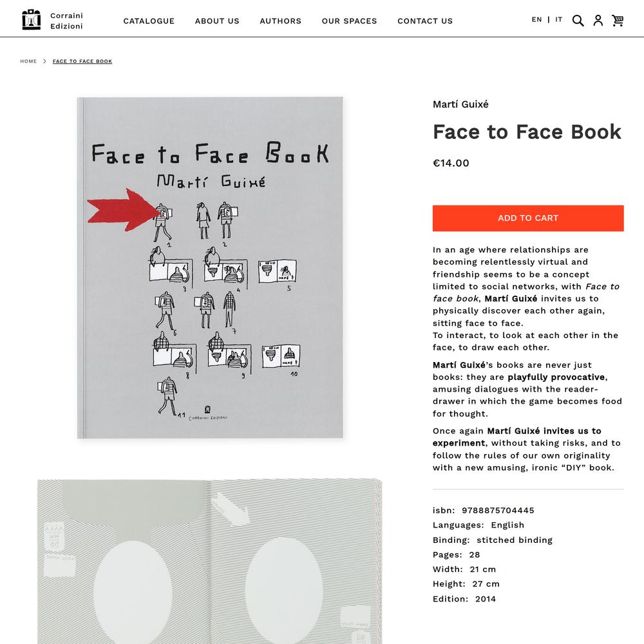Open the About Us menu

(217, 21)
